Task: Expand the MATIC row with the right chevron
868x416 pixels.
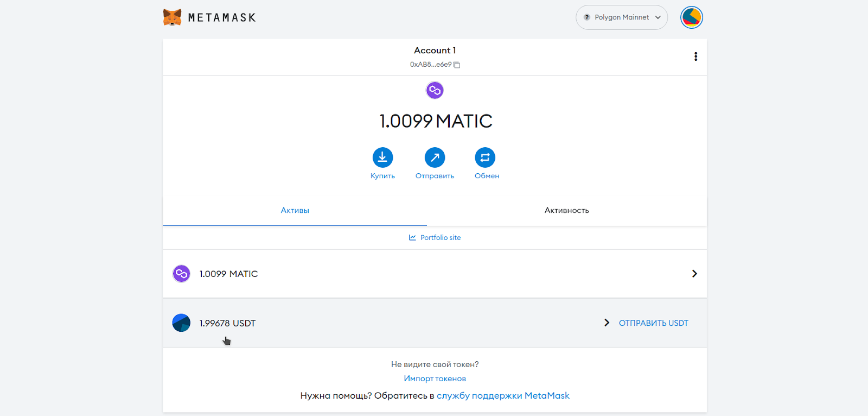Action: (x=694, y=274)
